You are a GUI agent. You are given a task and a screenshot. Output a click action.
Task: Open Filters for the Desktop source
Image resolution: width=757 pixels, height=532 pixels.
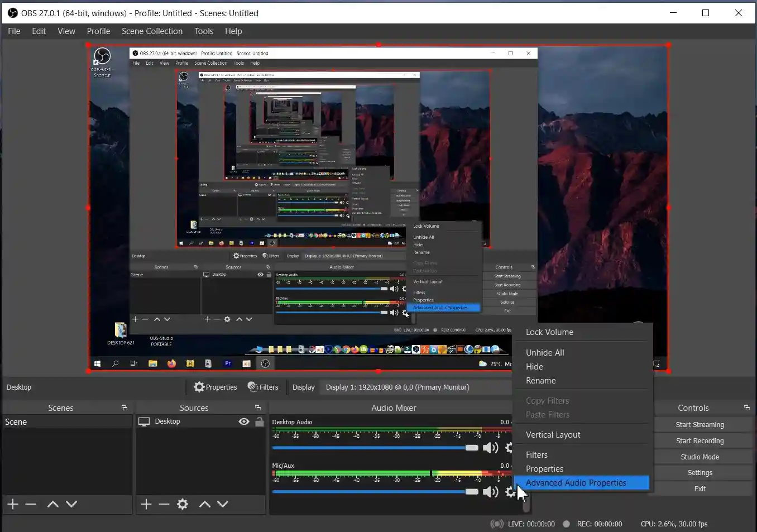[x=263, y=387]
